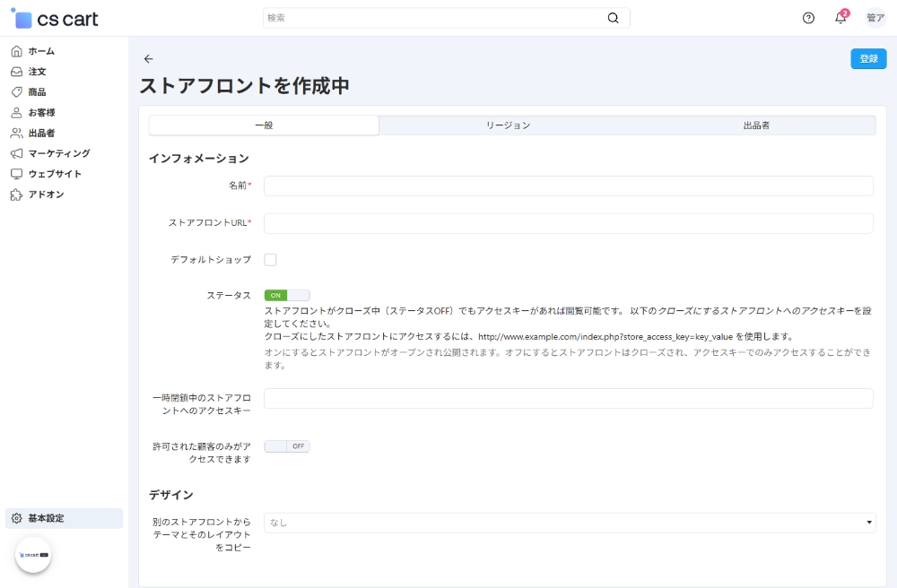The image size is (897, 588).
Task: Focus the ストアフロントURL input field
Action: click(568, 223)
